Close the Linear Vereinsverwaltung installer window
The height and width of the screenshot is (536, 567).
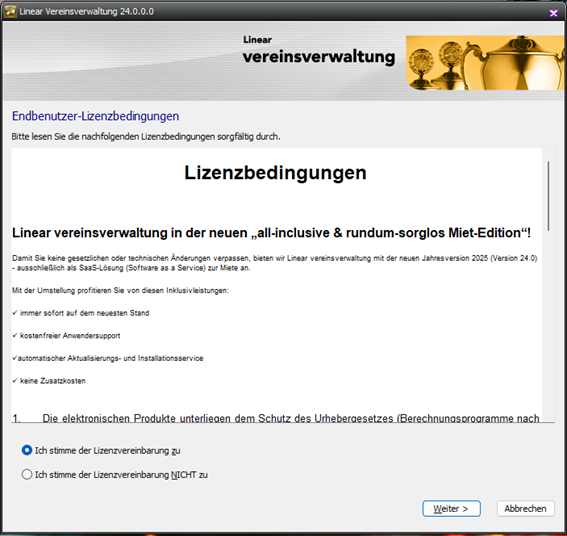tap(553, 13)
